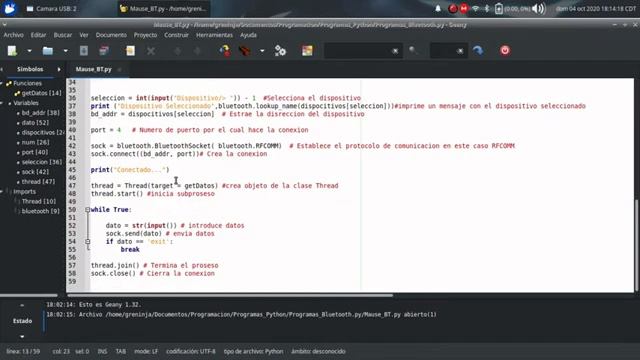This screenshot has width=640, height=360.
Task: Open the Ayuda menu
Action: pyautogui.click(x=248, y=35)
